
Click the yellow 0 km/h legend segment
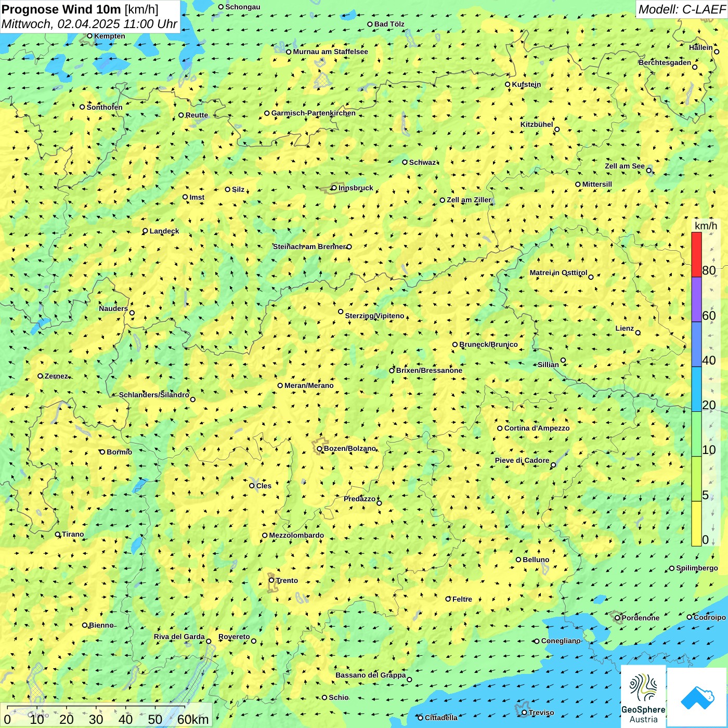(x=696, y=524)
